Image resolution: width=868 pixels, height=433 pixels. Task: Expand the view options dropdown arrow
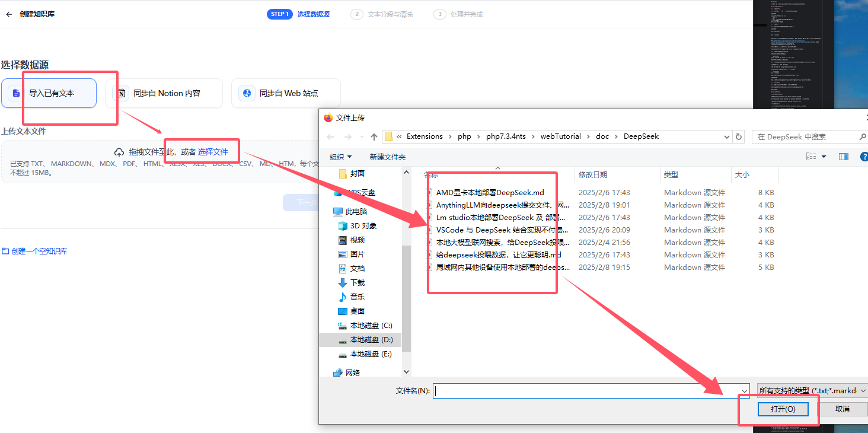pos(824,157)
